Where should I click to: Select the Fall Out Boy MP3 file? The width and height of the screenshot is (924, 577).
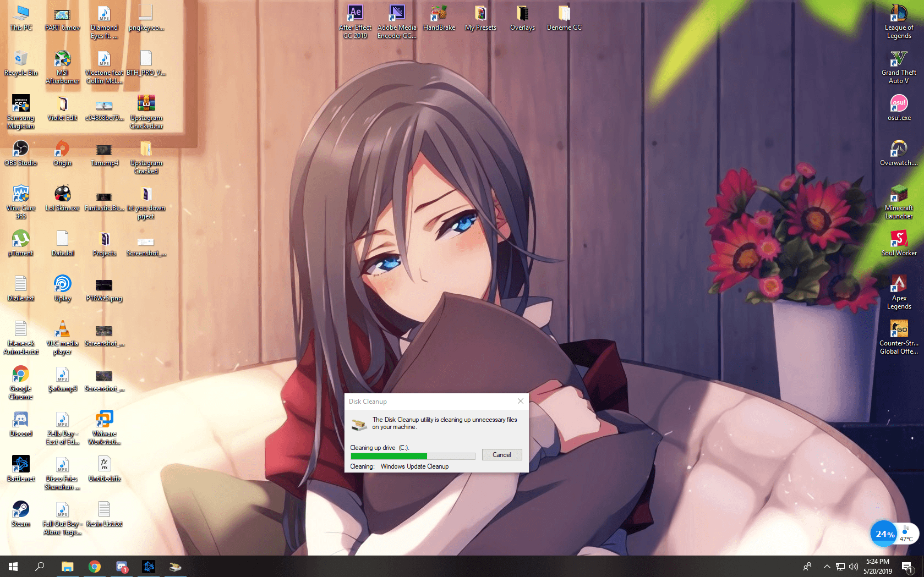pos(62,518)
